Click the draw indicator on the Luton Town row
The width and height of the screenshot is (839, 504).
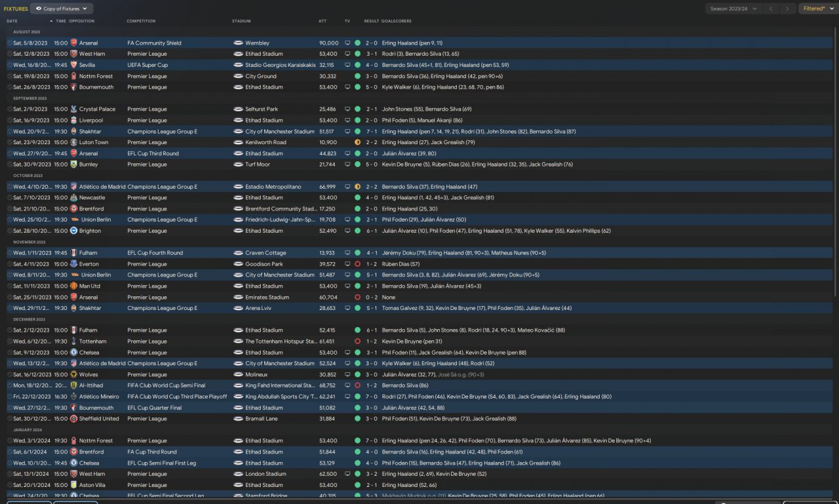point(357,142)
